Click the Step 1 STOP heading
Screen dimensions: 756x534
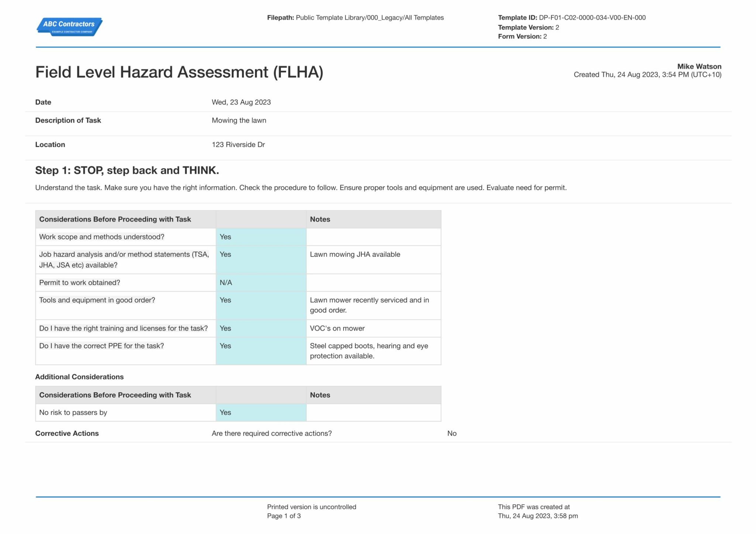[x=127, y=170]
